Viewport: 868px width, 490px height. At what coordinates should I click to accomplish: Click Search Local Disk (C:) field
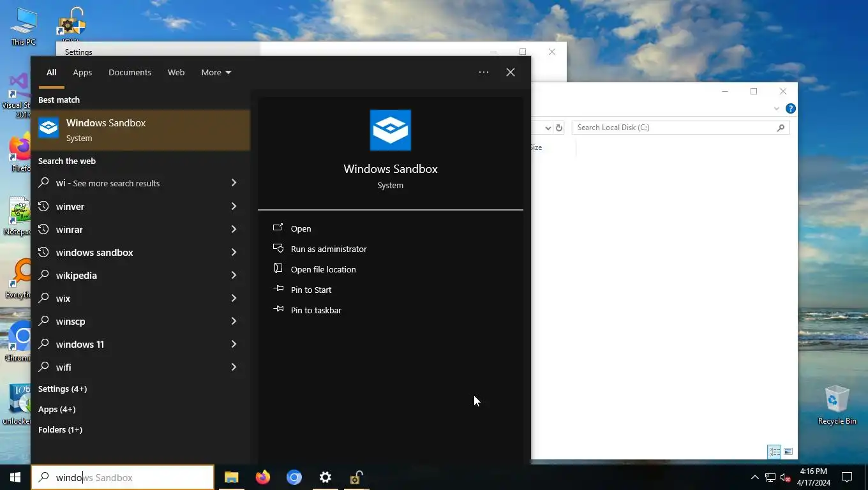coord(680,128)
